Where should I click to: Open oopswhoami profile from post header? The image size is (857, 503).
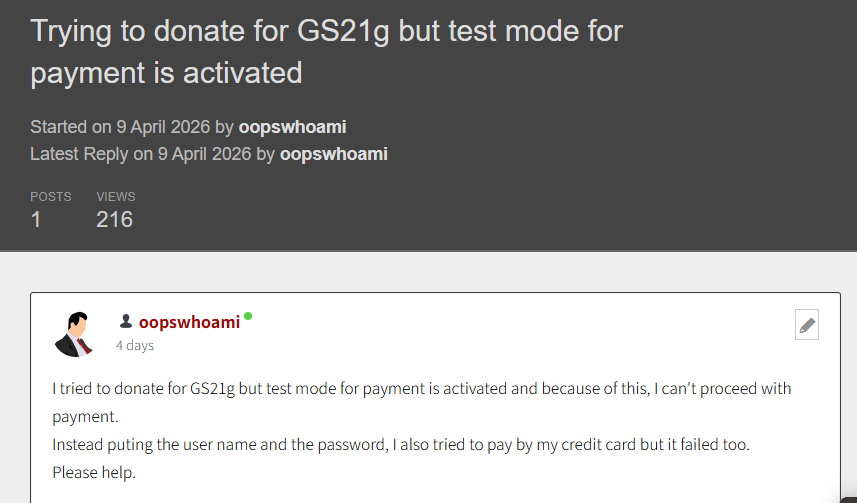(189, 322)
